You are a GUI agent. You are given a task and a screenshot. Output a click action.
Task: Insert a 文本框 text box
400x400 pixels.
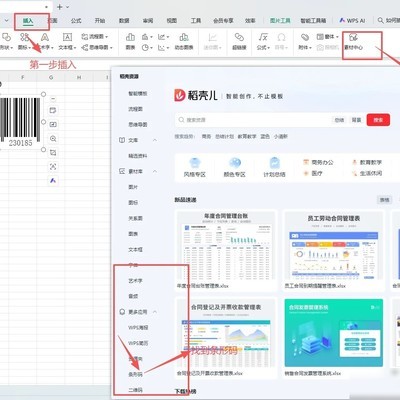(67, 41)
